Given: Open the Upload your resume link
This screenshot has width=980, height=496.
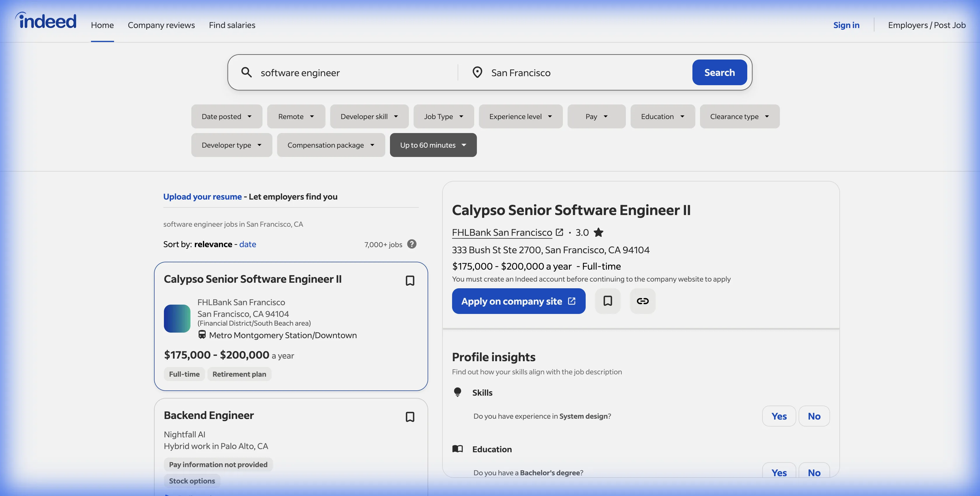Looking at the screenshot, I should click(202, 196).
